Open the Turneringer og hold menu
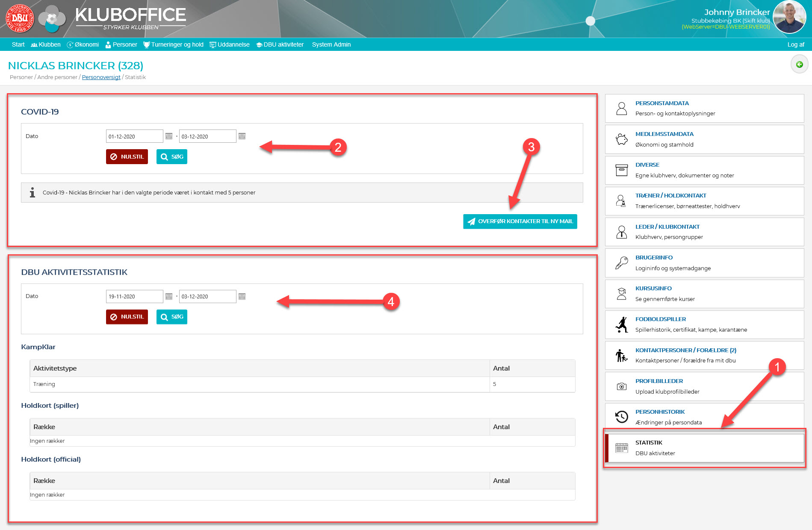The height and width of the screenshot is (530, 812). coord(174,44)
